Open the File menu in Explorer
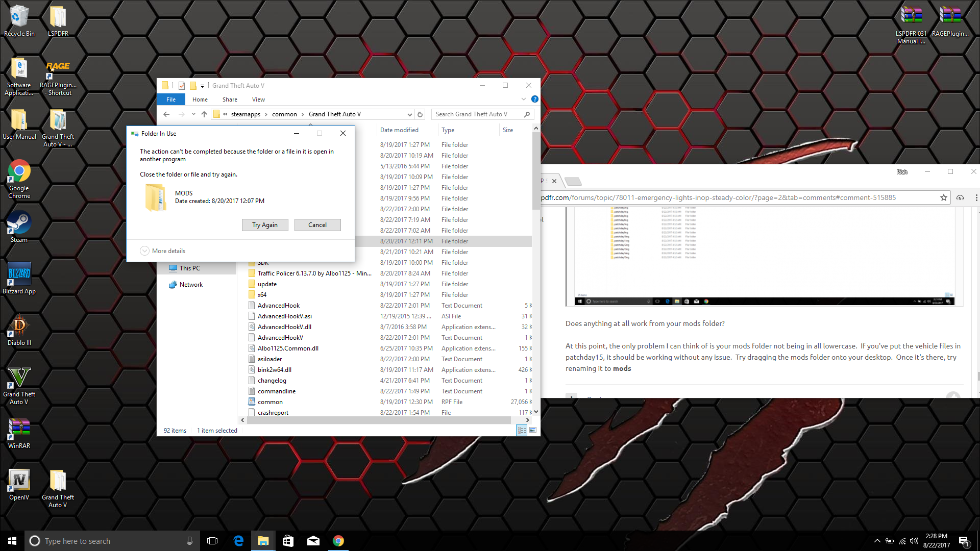 pos(171,99)
